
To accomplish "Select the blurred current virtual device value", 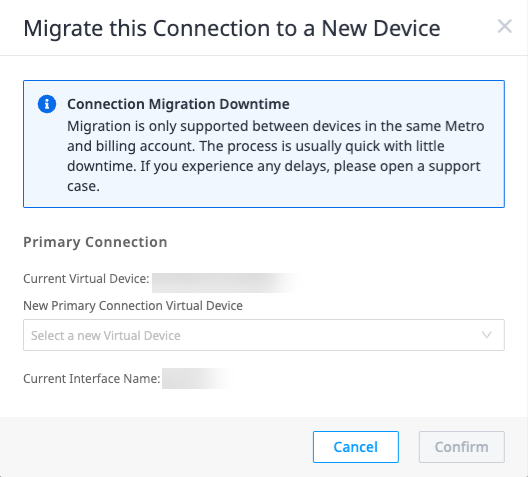I will 227,282.
